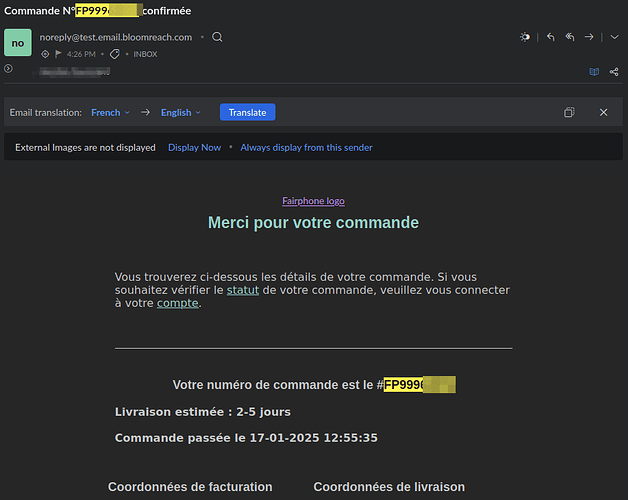Click the Reply All icon
The width and height of the screenshot is (628, 500).
click(570, 37)
